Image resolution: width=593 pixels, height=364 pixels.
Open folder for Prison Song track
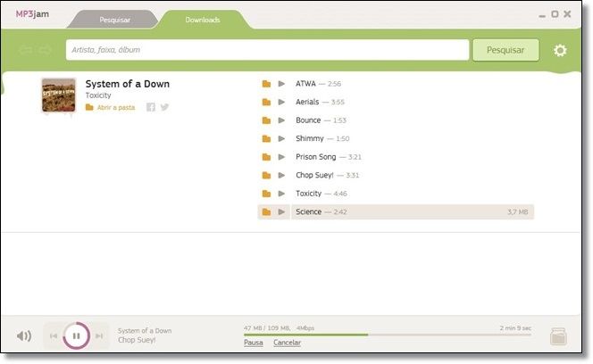click(x=267, y=157)
